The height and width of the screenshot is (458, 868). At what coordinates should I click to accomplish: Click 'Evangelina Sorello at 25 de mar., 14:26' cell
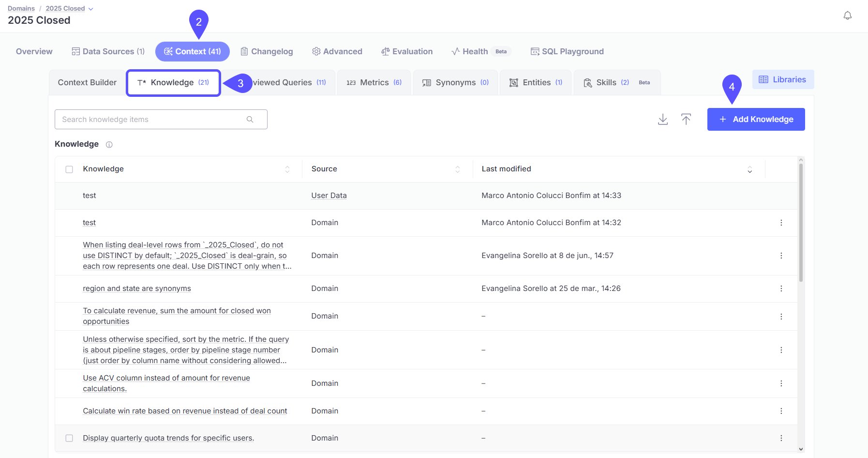click(x=551, y=289)
